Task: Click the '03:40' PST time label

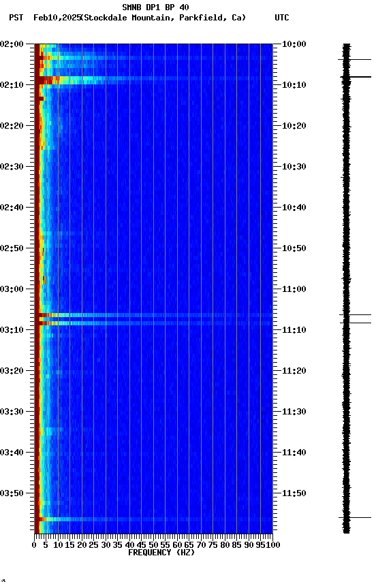Action: tap(12, 453)
